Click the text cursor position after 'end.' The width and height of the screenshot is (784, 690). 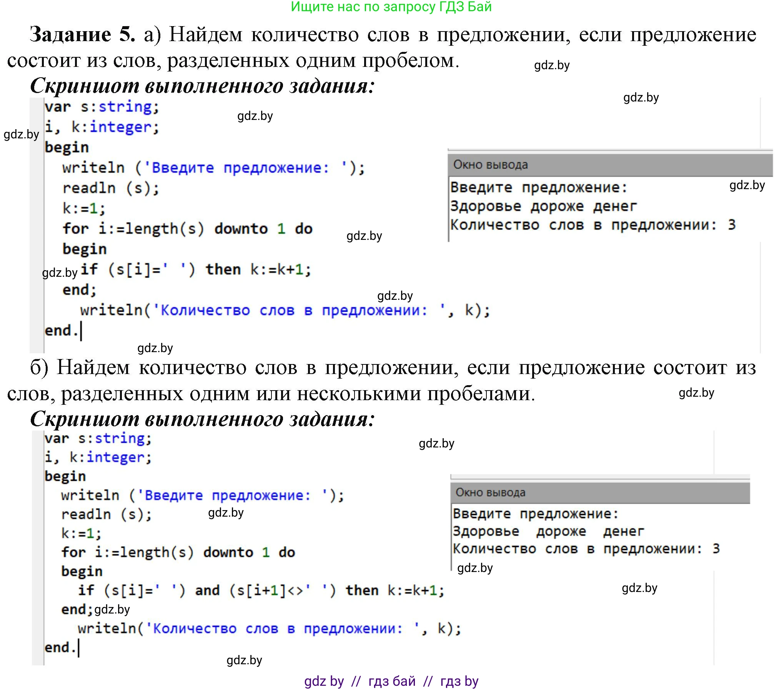tap(82, 331)
